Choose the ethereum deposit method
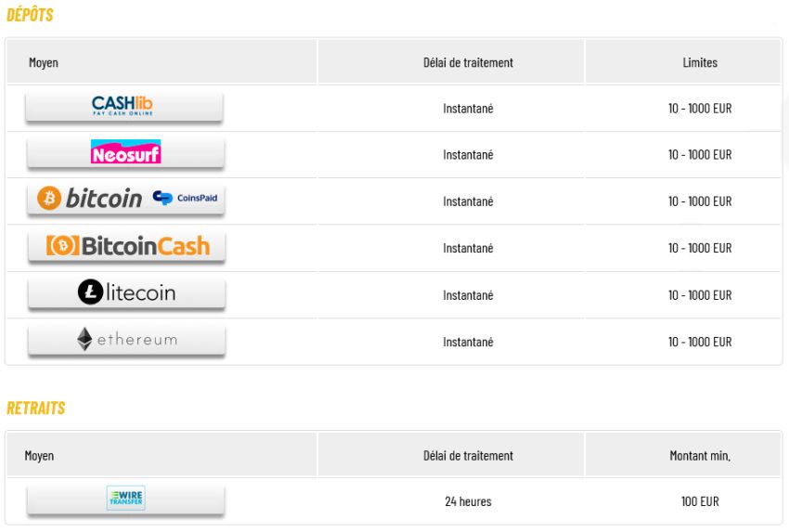Screen dimensions: 789x532 (126, 340)
